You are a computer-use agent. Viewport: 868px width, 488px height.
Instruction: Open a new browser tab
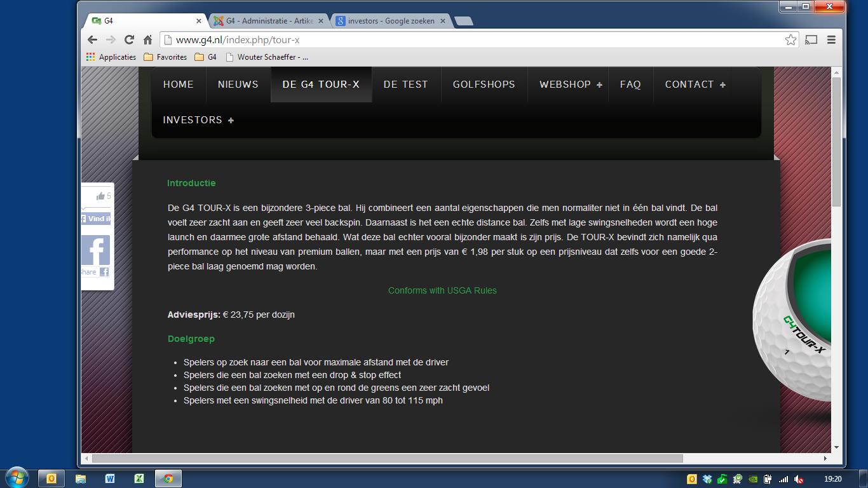[465, 21]
